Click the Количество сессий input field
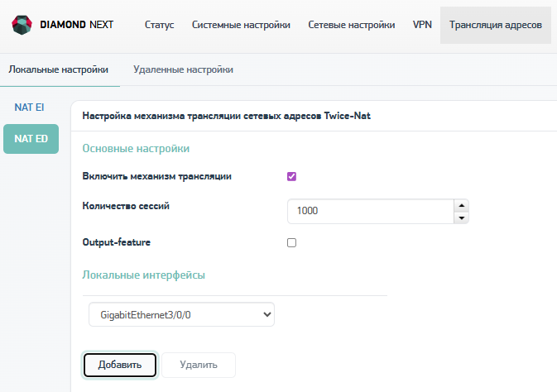The image size is (557, 392). pos(371,211)
